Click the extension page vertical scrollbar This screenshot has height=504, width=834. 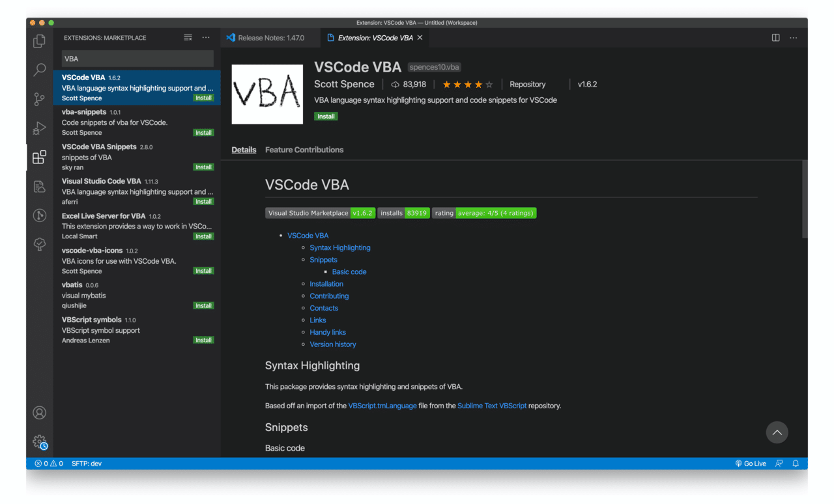(805, 199)
